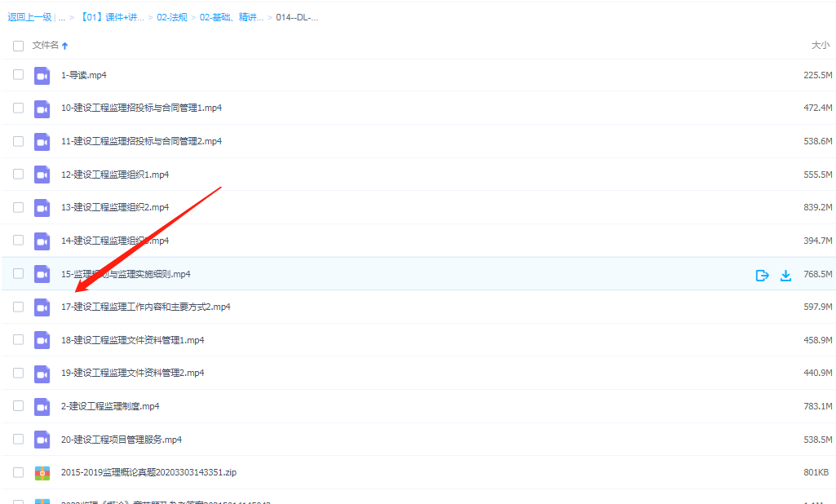This screenshot has height=504, width=836.
Task: Check the box for 11-建设工程监理招投标与合同管理2.mp4
Action: click(x=18, y=141)
